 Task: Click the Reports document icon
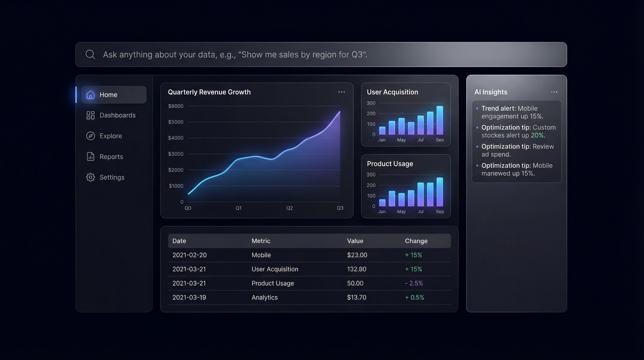90,157
